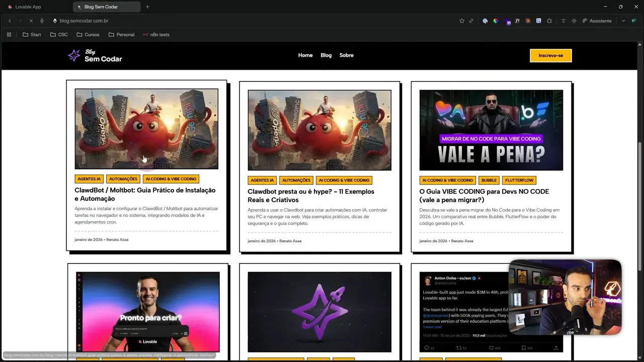Toggle the bookmark star in the address bar

click(x=461, y=21)
